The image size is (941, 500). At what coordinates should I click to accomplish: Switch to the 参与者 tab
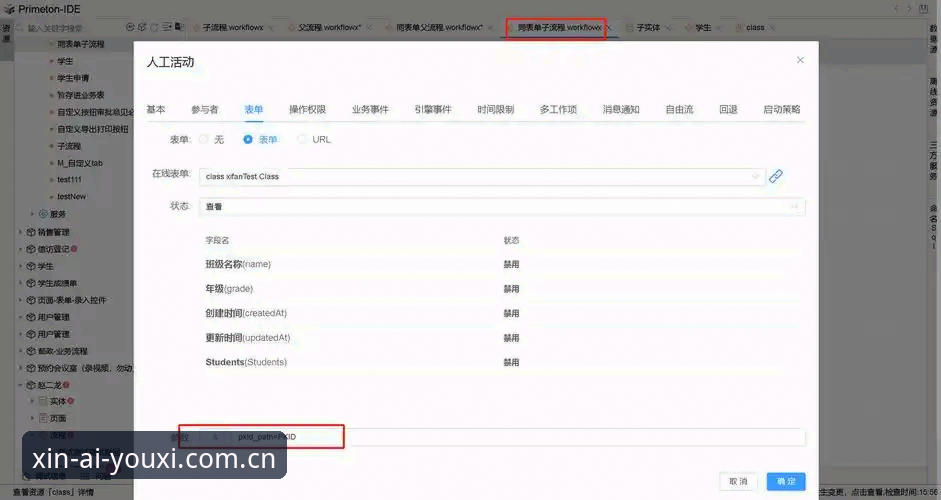(205, 109)
